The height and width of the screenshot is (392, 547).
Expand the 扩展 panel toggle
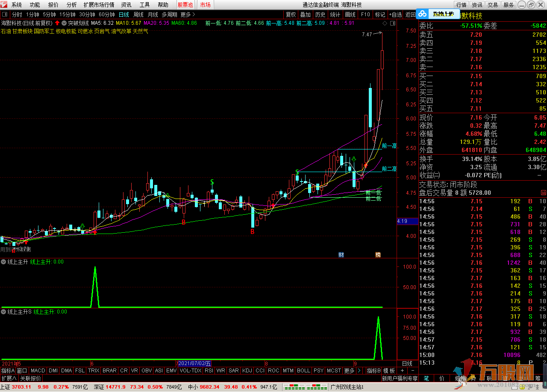coord(9,378)
